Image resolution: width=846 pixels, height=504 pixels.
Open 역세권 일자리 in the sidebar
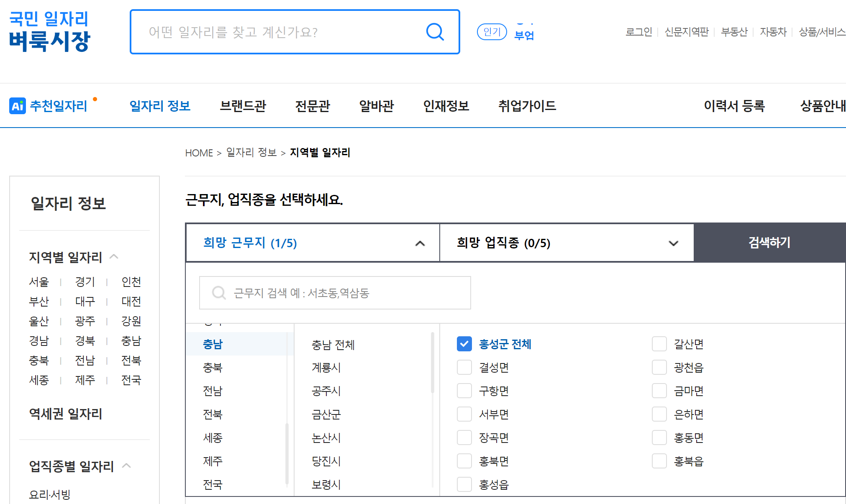point(66,414)
